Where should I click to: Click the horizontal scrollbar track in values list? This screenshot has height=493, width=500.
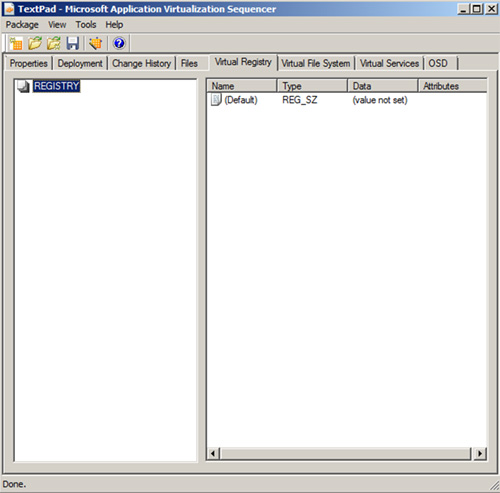(x=346, y=453)
